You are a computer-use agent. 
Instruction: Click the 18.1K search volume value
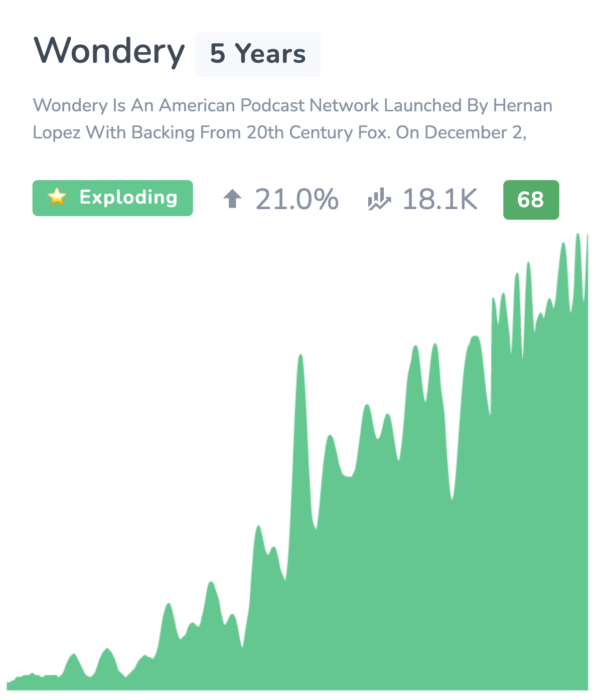click(439, 199)
